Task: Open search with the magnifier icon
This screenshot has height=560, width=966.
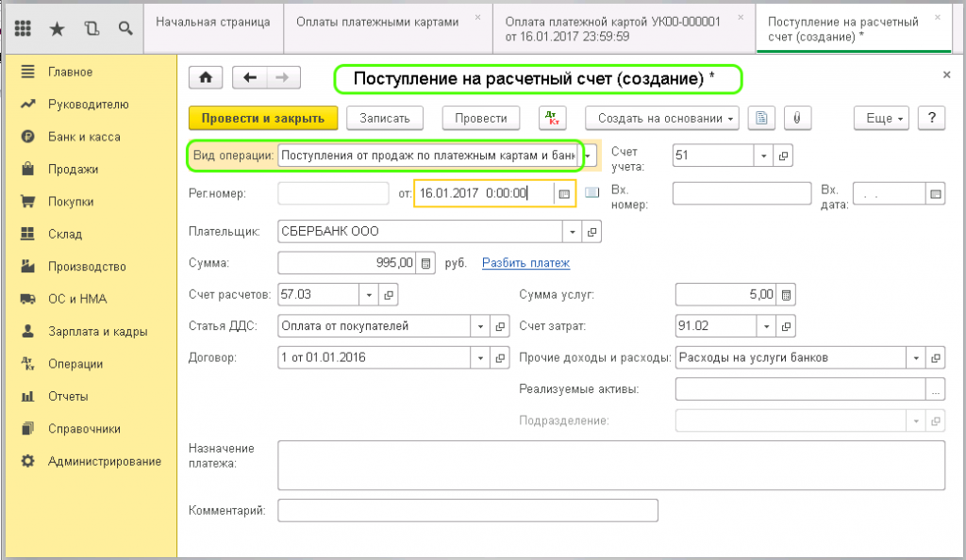Action: (125, 29)
